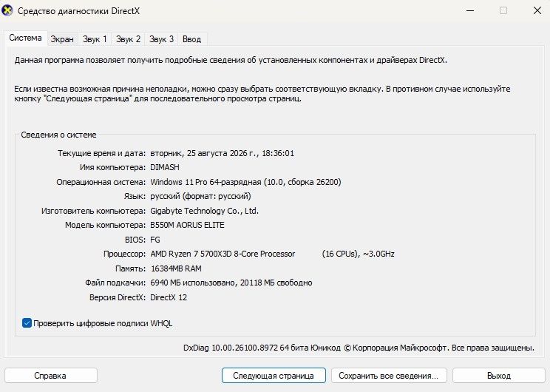Click the B550M AORUS ELITE model value

187,225
